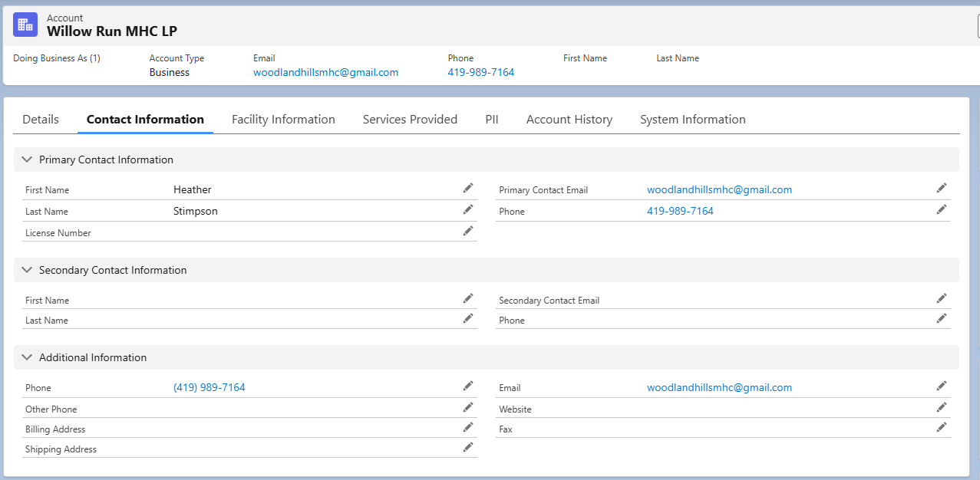The height and width of the screenshot is (480, 980).
Task: Click the Website label
Action: pos(515,409)
